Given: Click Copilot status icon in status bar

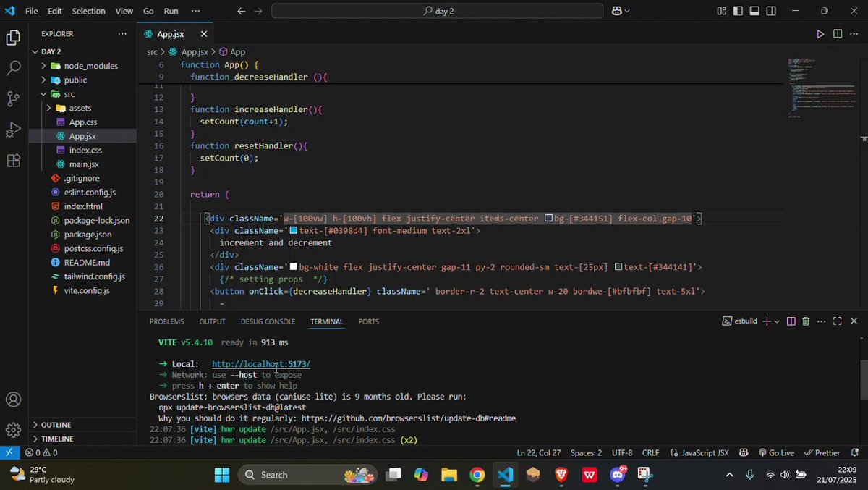Looking at the screenshot, I should point(744,452).
